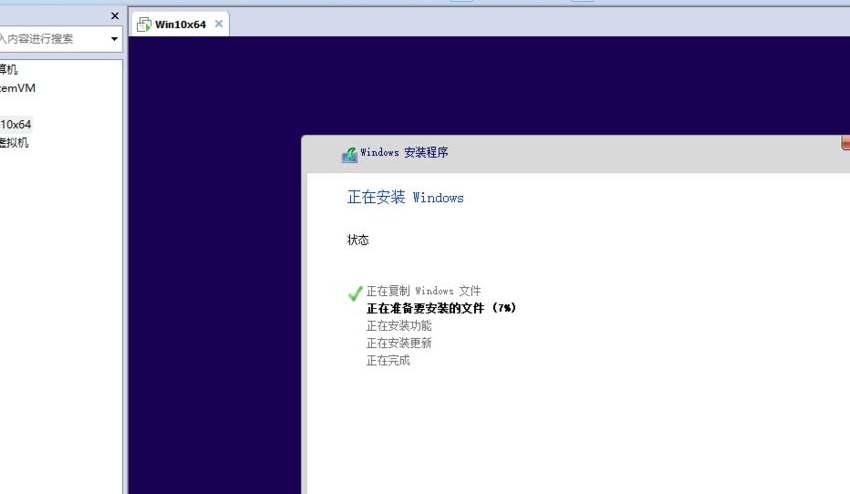Click the Windows 安装程序 title icon
The width and height of the screenshot is (850, 494).
350,155
